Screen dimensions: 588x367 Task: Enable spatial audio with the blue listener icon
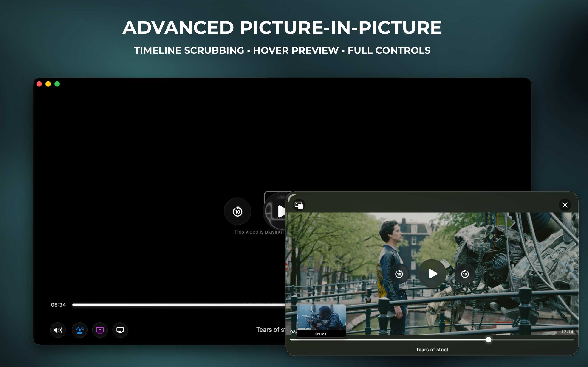click(x=80, y=330)
